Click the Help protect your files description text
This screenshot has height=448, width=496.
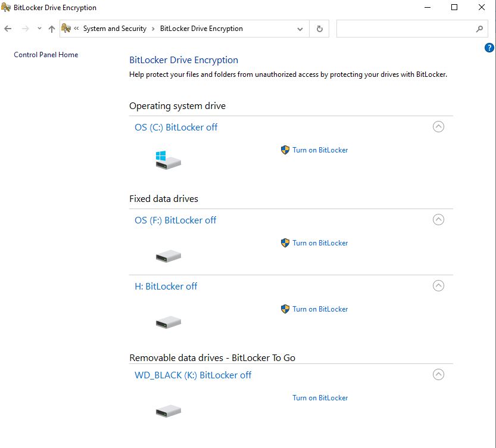(288, 74)
